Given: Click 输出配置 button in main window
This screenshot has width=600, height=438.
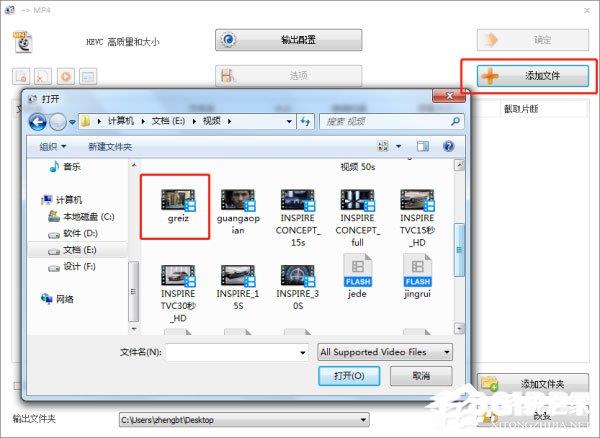Looking at the screenshot, I should pos(289,40).
